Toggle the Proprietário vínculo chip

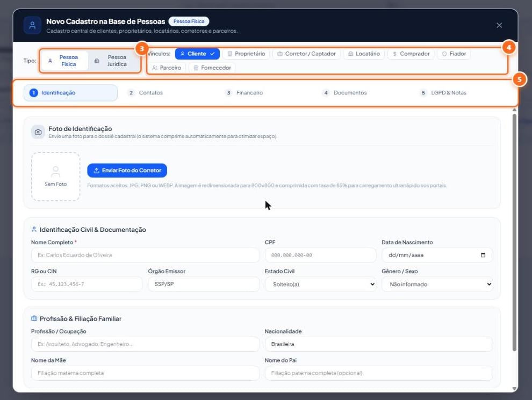(246, 54)
